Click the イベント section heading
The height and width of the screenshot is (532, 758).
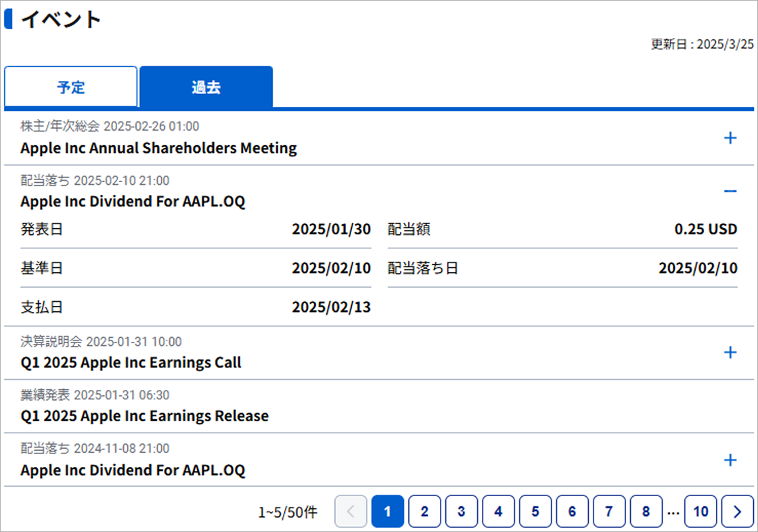tap(61, 20)
